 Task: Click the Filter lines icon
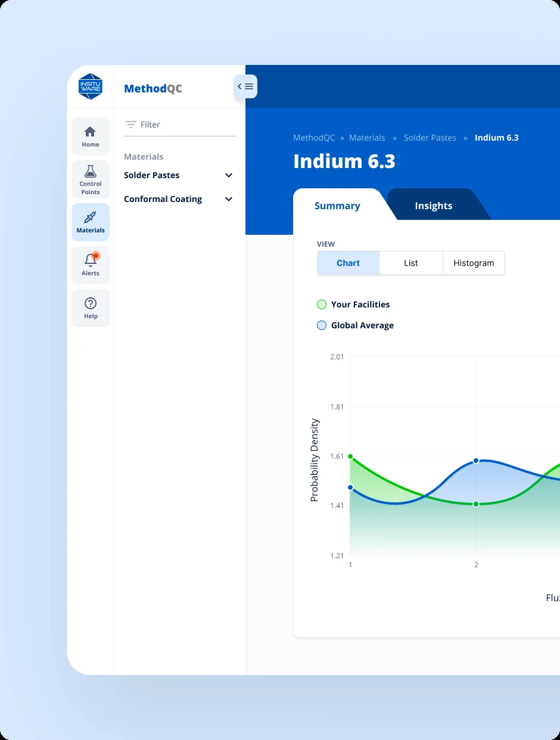click(130, 125)
